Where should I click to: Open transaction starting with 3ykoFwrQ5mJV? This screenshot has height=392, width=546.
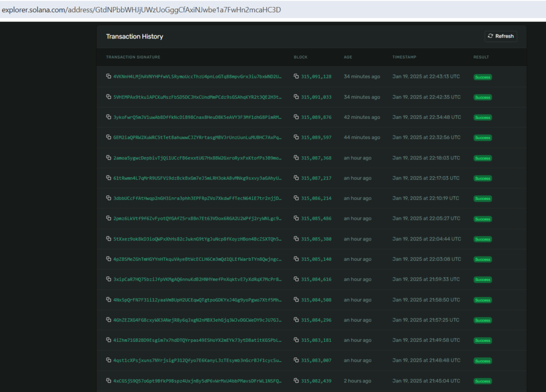click(197, 117)
